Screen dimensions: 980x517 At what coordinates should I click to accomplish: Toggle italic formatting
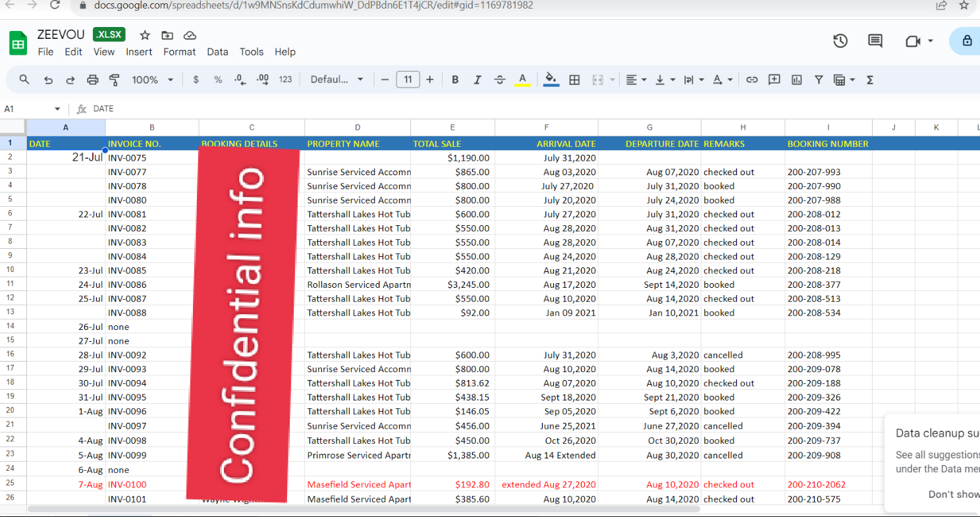coord(477,80)
